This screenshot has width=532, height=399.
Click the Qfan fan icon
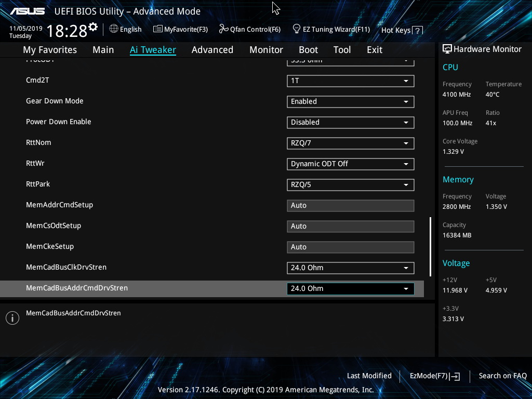point(223,29)
